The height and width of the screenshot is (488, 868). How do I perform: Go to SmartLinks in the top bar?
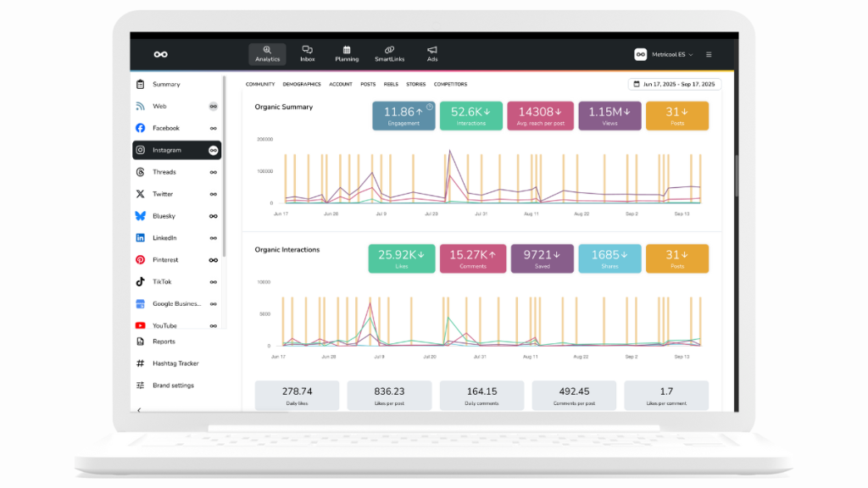[389, 54]
